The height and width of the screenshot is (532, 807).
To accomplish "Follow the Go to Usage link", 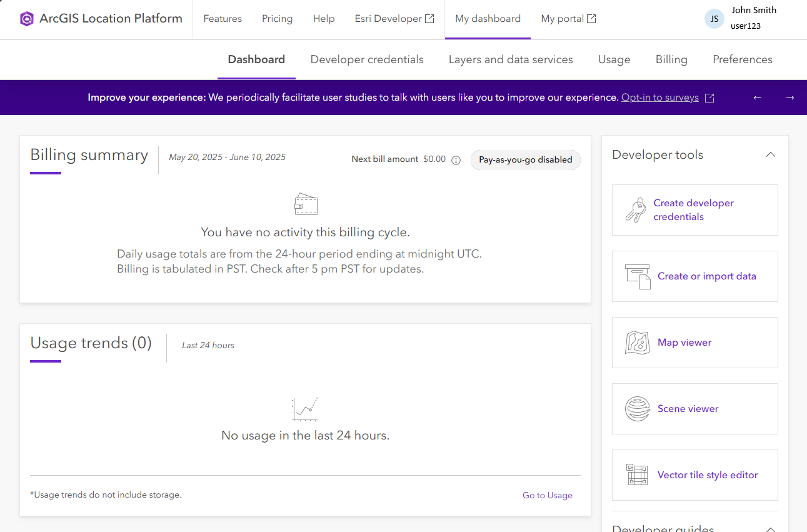I will [x=548, y=495].
